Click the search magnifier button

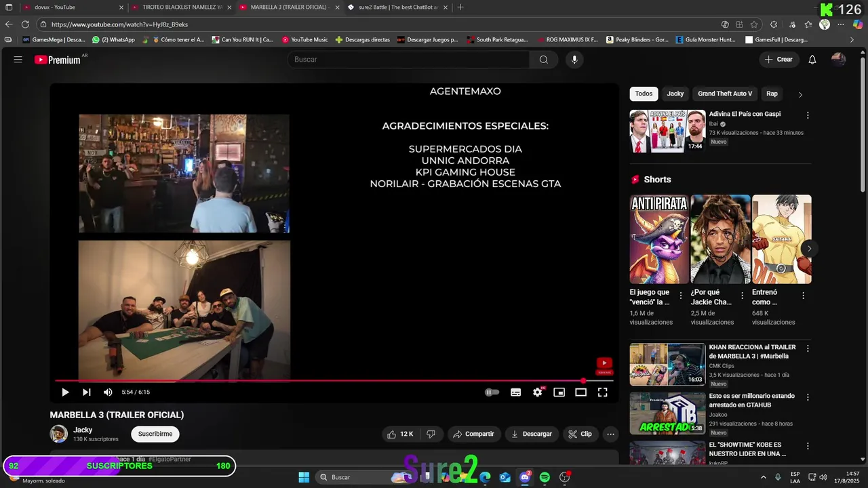click(544, 60)
